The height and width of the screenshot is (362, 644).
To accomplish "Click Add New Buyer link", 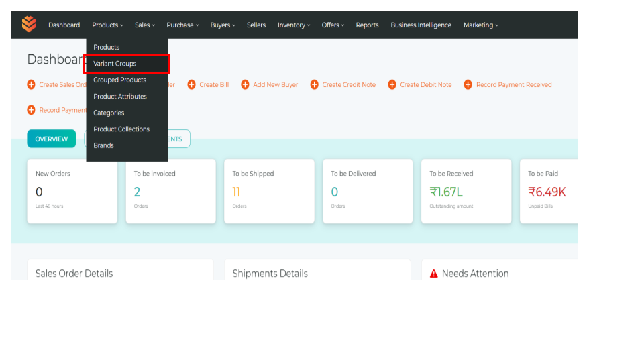I will tap(275, 84).
